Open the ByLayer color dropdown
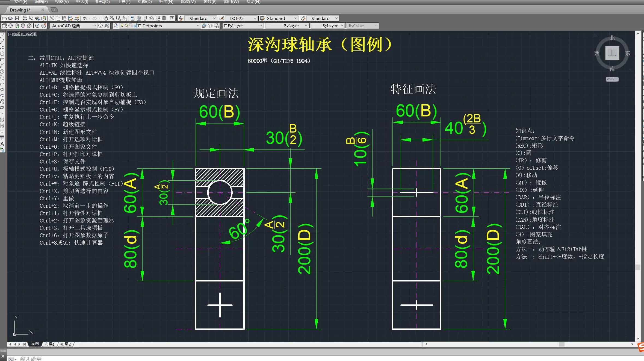644x361 pixels. pyautogui.click(x=261, y=26)
